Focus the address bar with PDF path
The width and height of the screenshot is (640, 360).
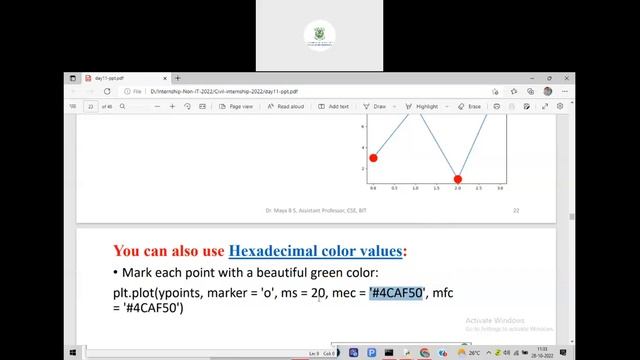(224, 91)
